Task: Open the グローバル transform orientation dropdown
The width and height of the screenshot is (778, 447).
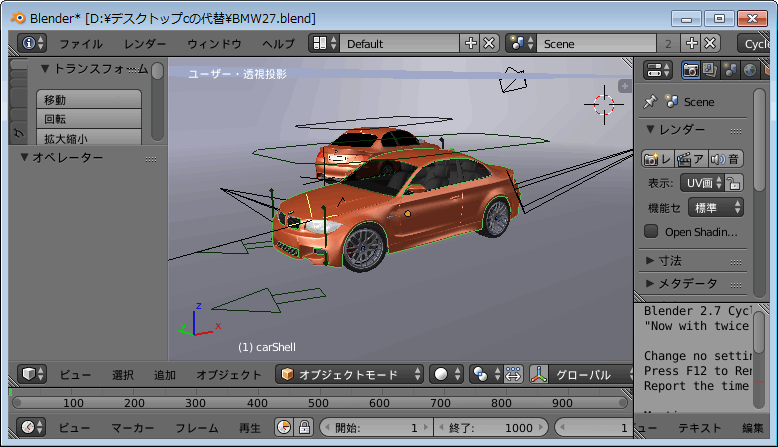Action: click(x=590, y=374)
